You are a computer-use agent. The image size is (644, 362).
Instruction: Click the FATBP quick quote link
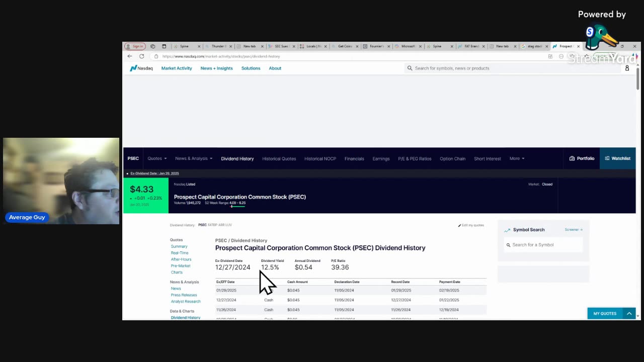tap(212, 225)
